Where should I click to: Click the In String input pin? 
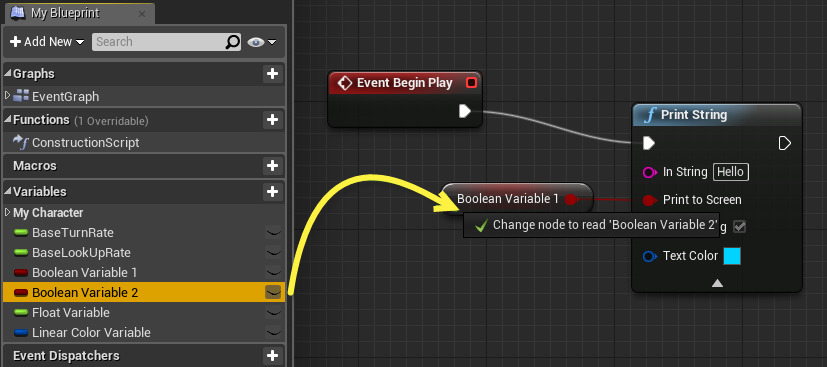[650, 172]
